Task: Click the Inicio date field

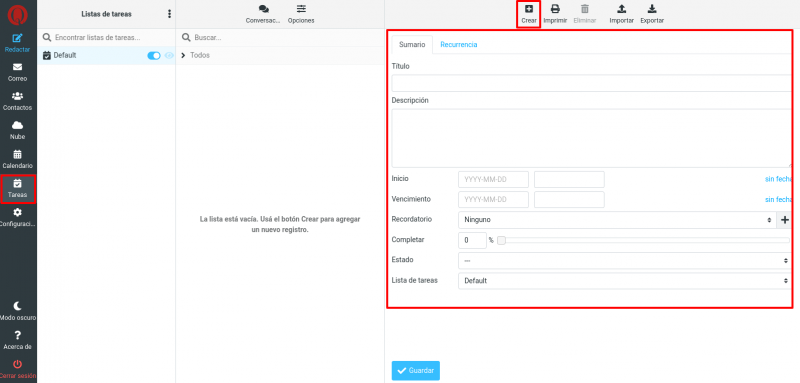Action: click(x=493, y=180)
